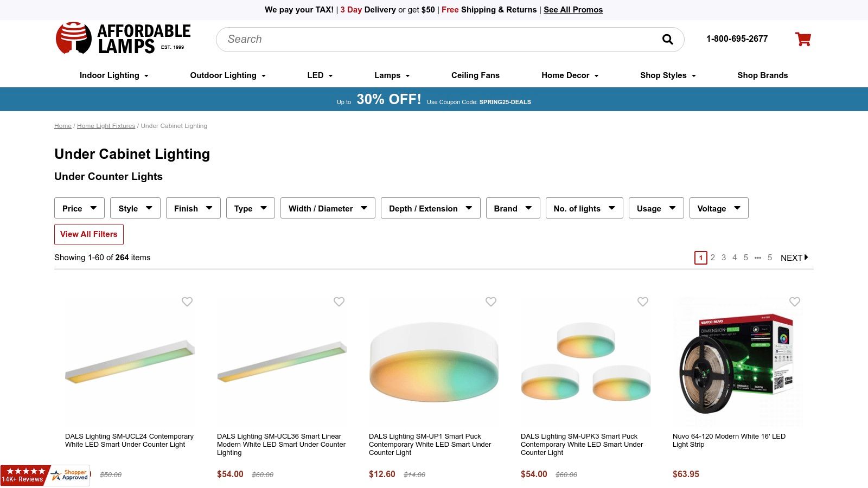
Task: Open the shopping cart
Action: tap(803, 39)
